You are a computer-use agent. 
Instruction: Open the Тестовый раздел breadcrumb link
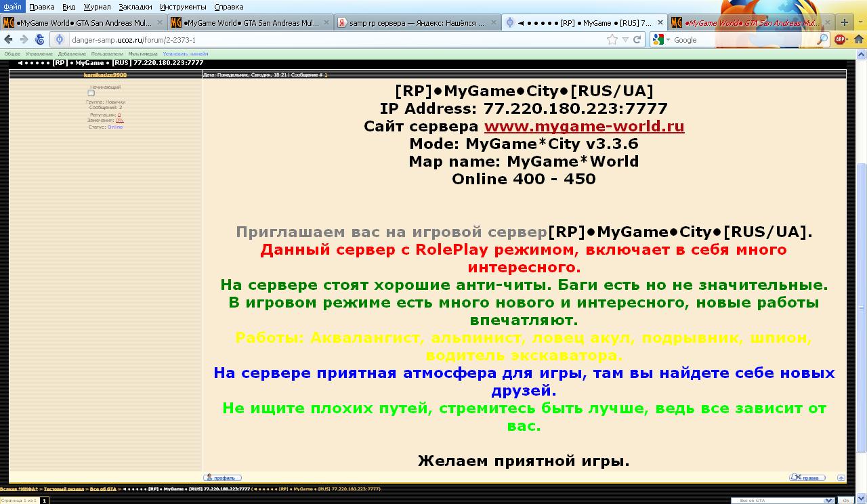click(64, 488)
